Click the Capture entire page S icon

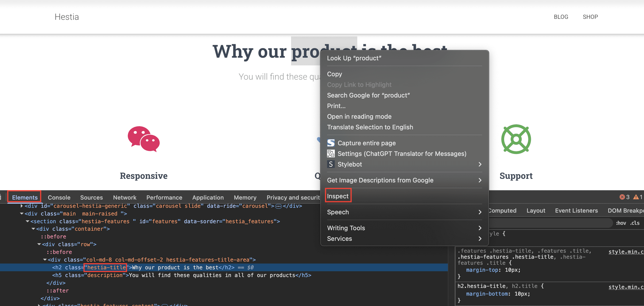[330, 143]
